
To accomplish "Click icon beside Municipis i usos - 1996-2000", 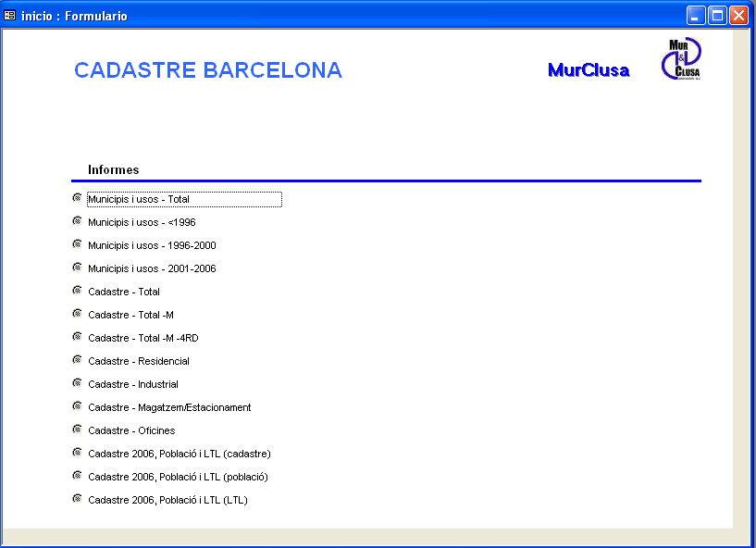I will pos(77,244).
